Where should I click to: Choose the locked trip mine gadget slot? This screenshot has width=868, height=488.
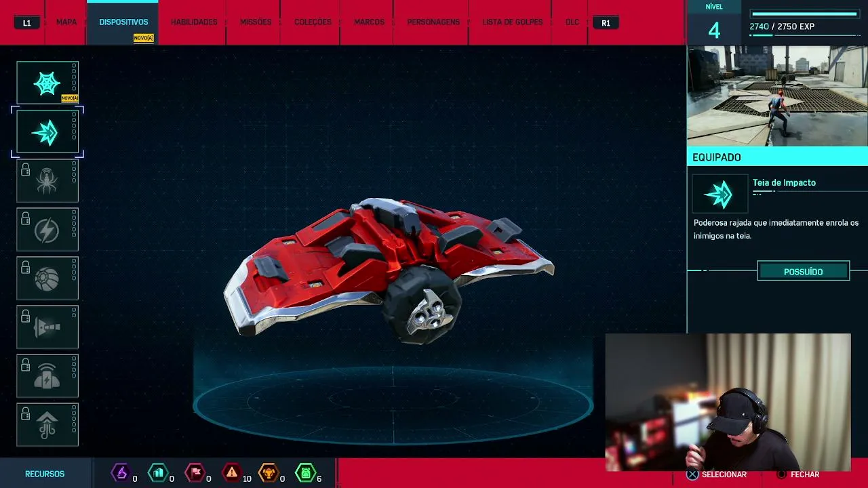tap(47, 327)
